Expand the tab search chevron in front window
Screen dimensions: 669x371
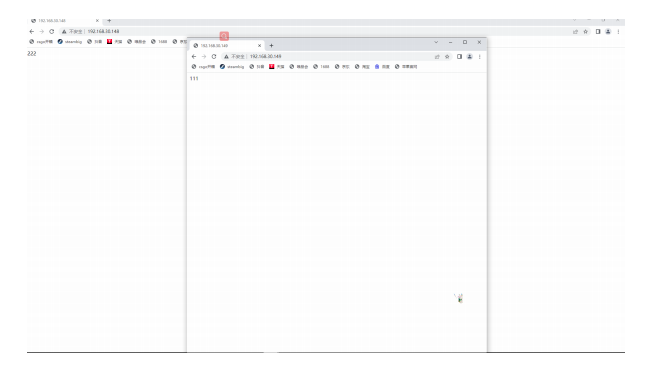click(436, 42)
